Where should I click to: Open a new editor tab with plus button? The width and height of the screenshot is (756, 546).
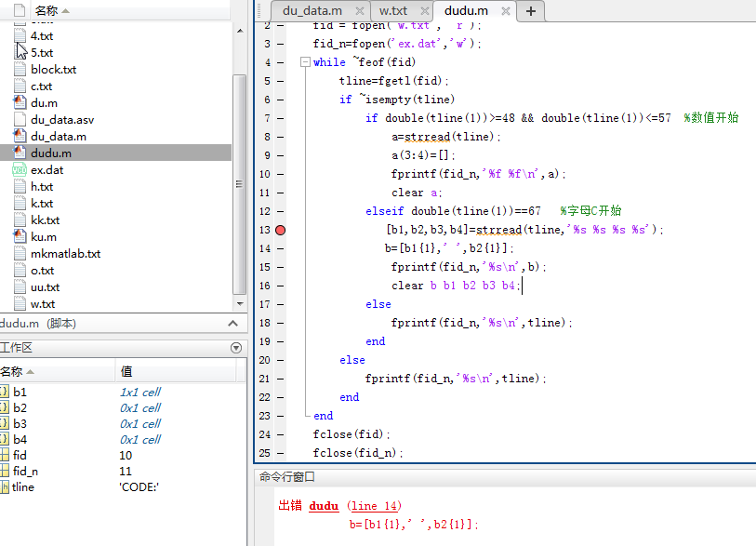531,11
